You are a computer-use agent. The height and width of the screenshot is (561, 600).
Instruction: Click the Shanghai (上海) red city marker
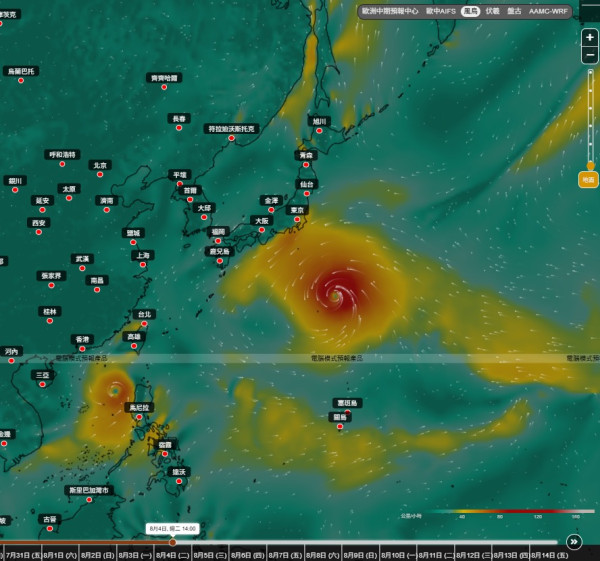pos(143,264)
